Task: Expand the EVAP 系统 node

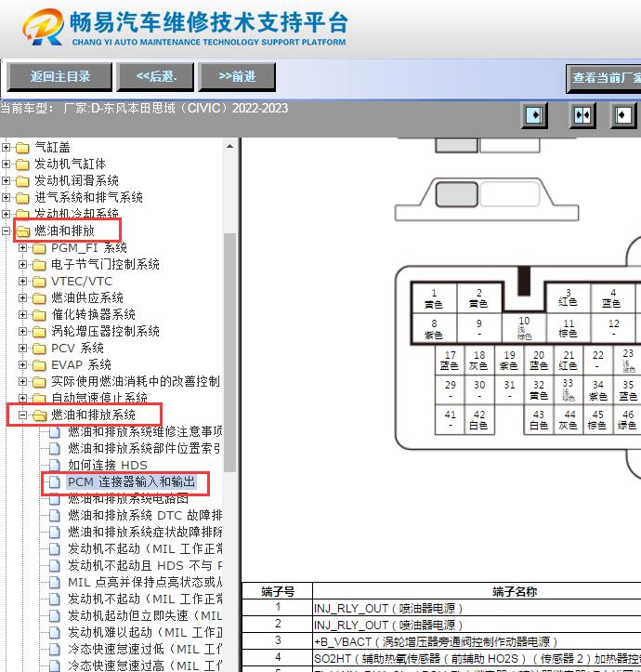Action: tap(22, 364)
